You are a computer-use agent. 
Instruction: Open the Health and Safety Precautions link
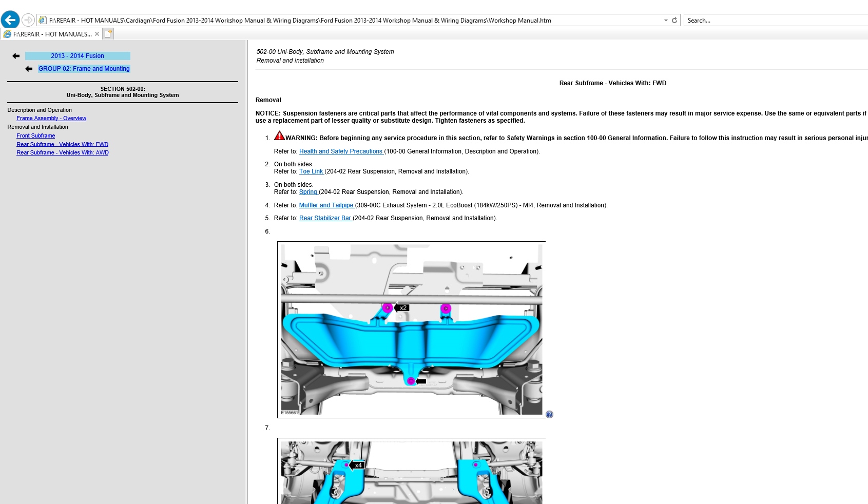click(x=341, y=151)
